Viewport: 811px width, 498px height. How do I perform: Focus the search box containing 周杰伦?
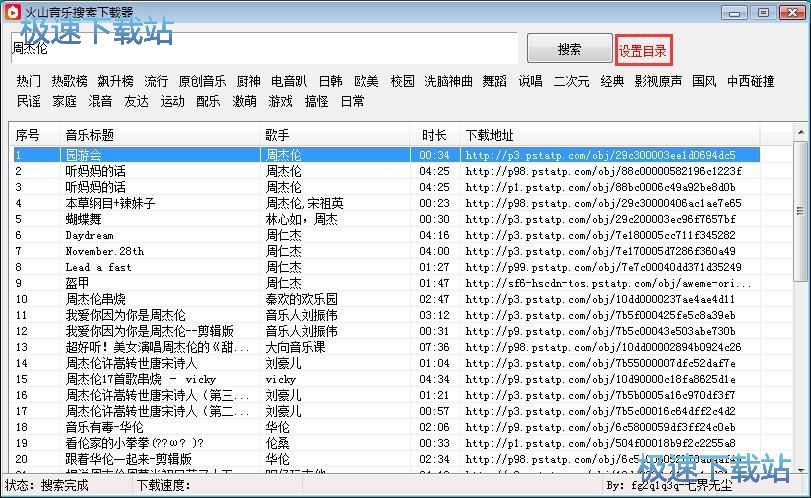(x=264, y=49)
